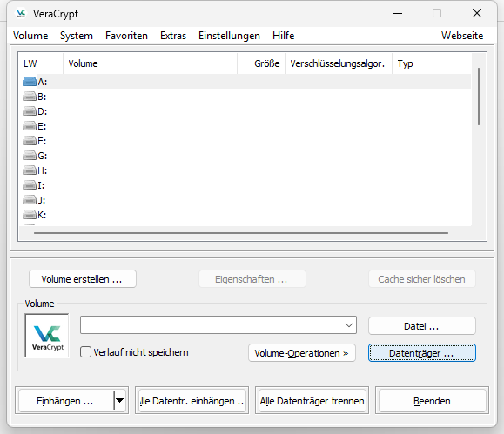Select the D: drive icon
This screenshot has width=504, height=434.
[x=30, y=111]
